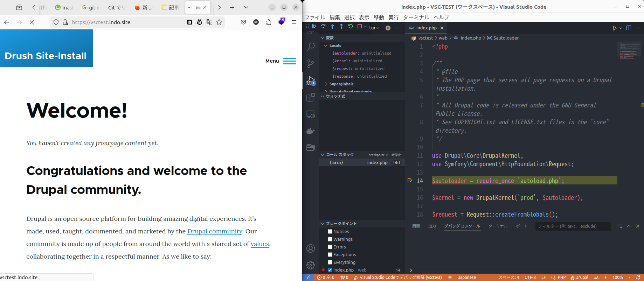Clear the debug console output
This screenshot has width=644, height=281.
coord(619,226)
